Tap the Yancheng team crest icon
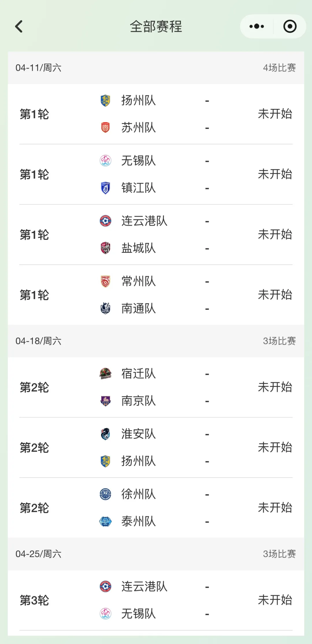This screenshot has width=312, height=644. tap(105, 248)
